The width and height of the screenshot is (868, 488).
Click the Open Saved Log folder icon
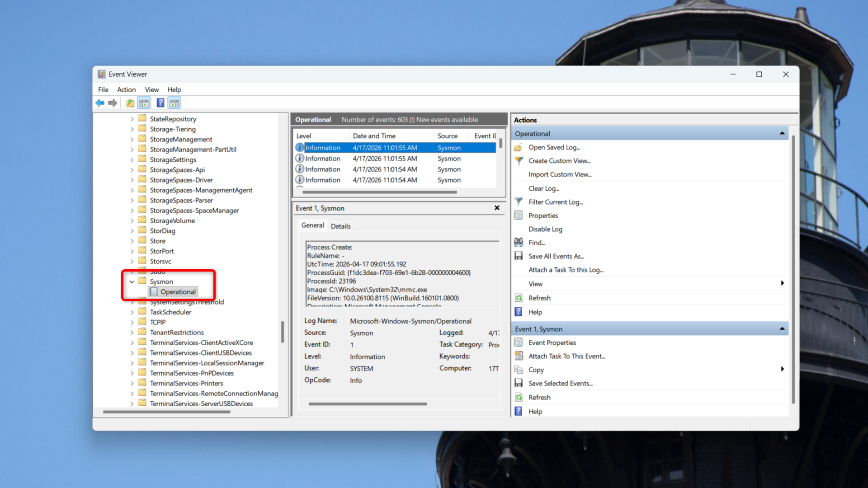[x=519, y=147]
